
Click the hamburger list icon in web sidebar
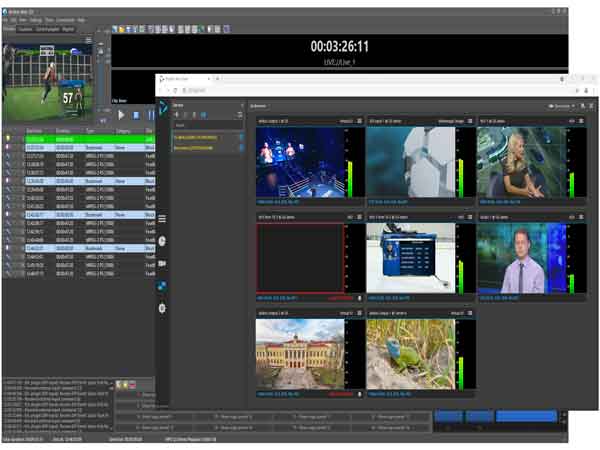click(x=162, y=218)
